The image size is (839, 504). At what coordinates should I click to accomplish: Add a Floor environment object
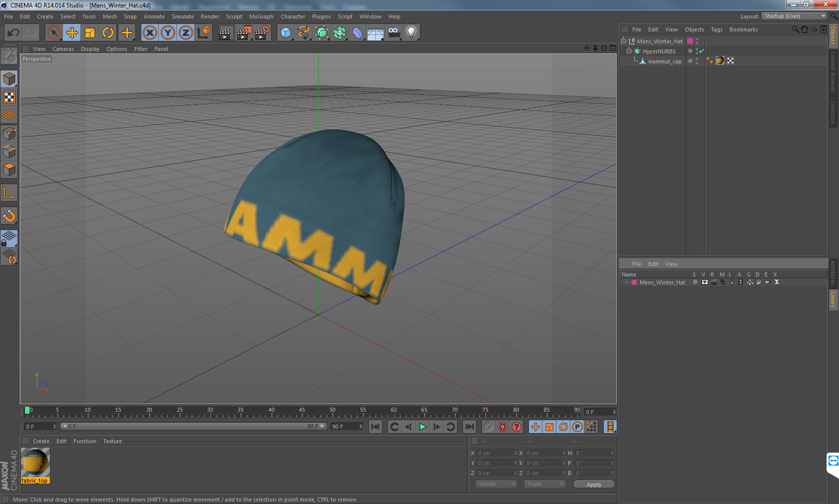coord(376,33)
